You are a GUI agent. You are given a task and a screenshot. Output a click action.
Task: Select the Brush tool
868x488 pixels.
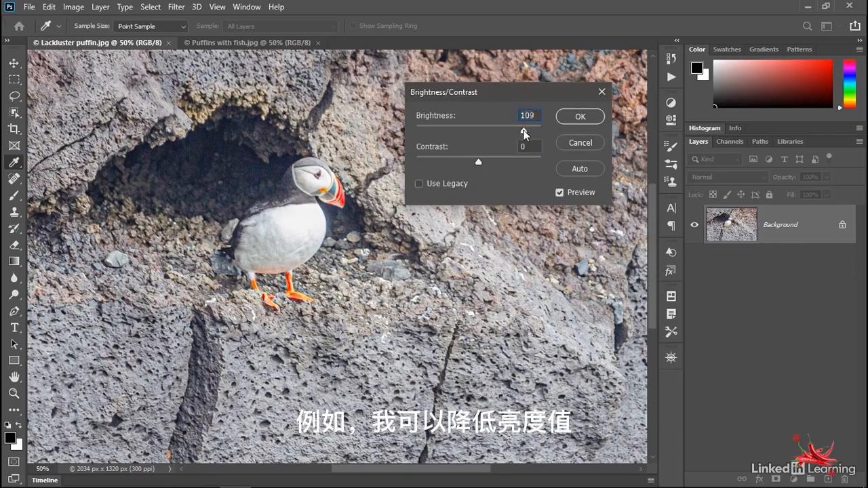(x=14, y=195)
